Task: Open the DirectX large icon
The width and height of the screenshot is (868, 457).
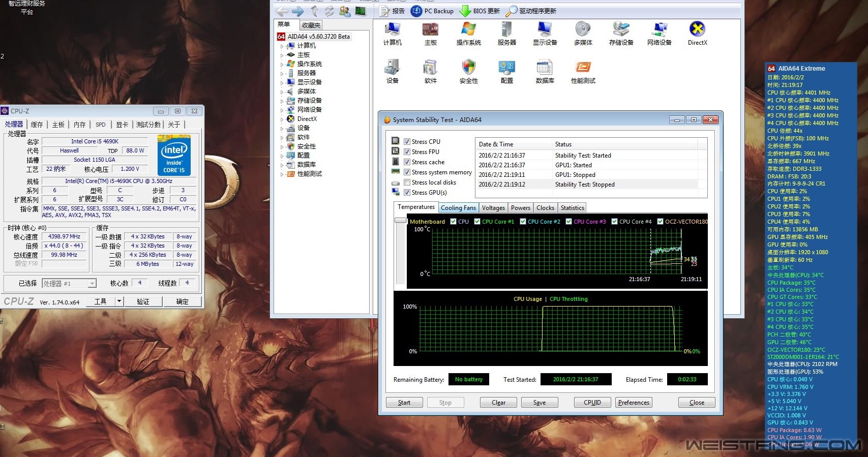Action: point(697,34)
